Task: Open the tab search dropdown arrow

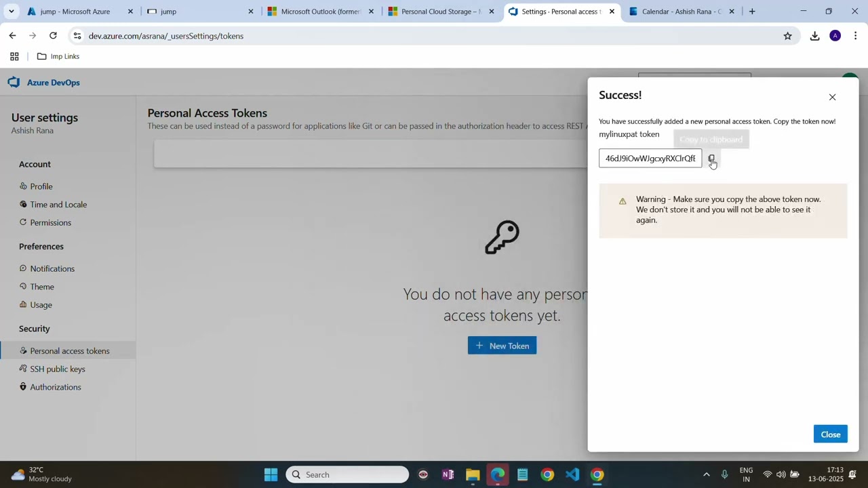Action: click(x=11, y=12)
